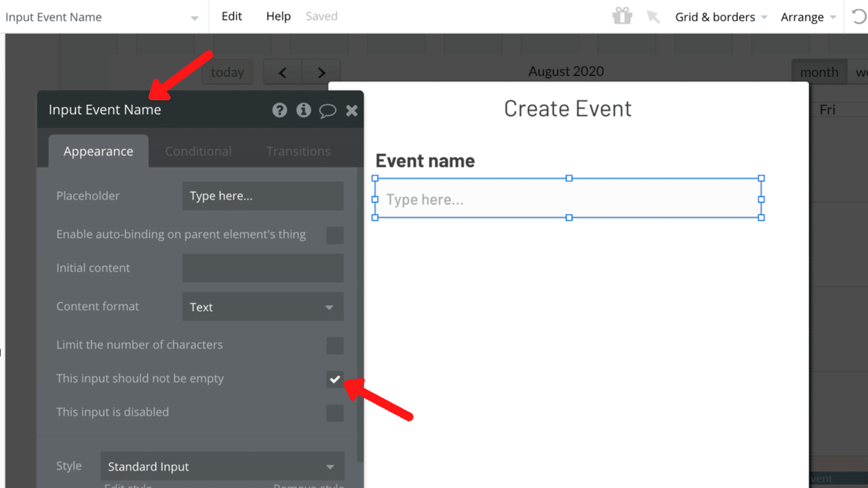Image resolution: width=868 pixels, height=488 pixels.
Task: Open the comment bubble icon in panel header
Action: click(x=328, y=111)
